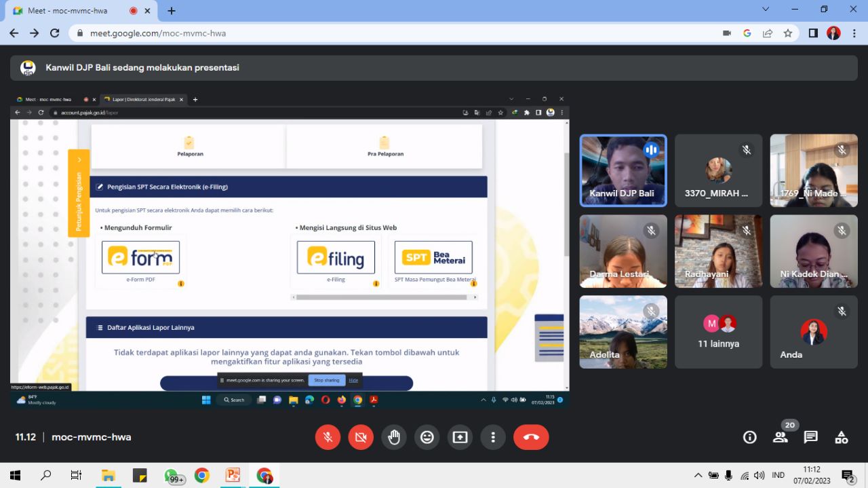Show the participants list
The width and height of the screenshot is (868, 488).
(x=781, y=437)
